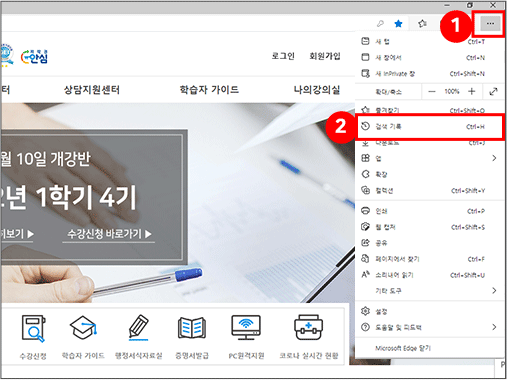Click the 안심 logo at page top
The width and height of the screenshot is (507, 380).
(34, 57)
